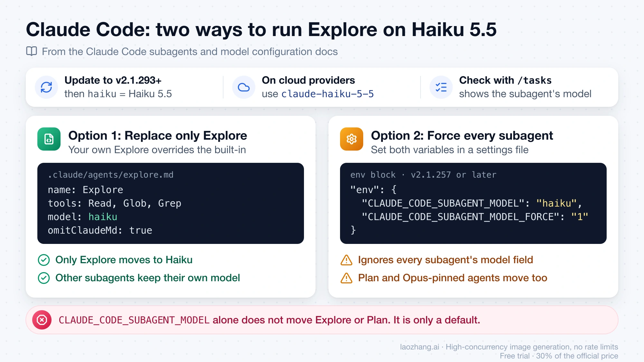Image resolution: width=644 pixels, height=362 pixels.
Task: Click 'Your own Explore overrides the built-in'
Action: tap(157, 150)
